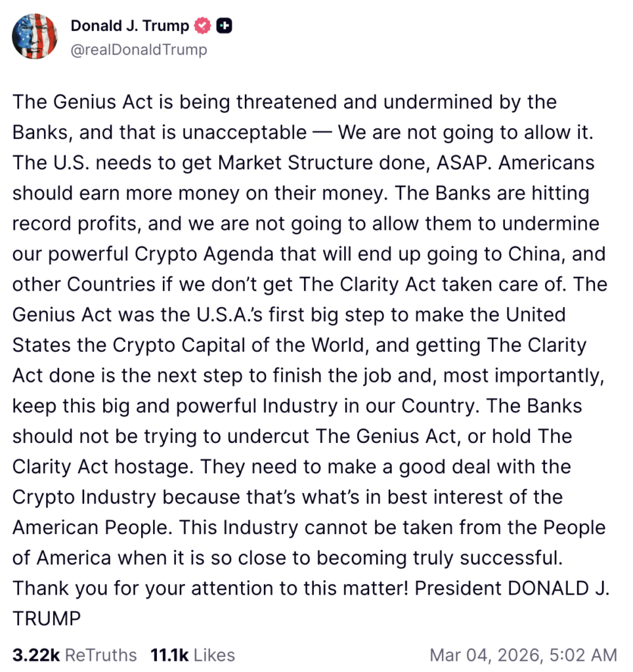View the 3.22k ReTruths list
This screenshot has height=672, width=633.
(74, 655)
